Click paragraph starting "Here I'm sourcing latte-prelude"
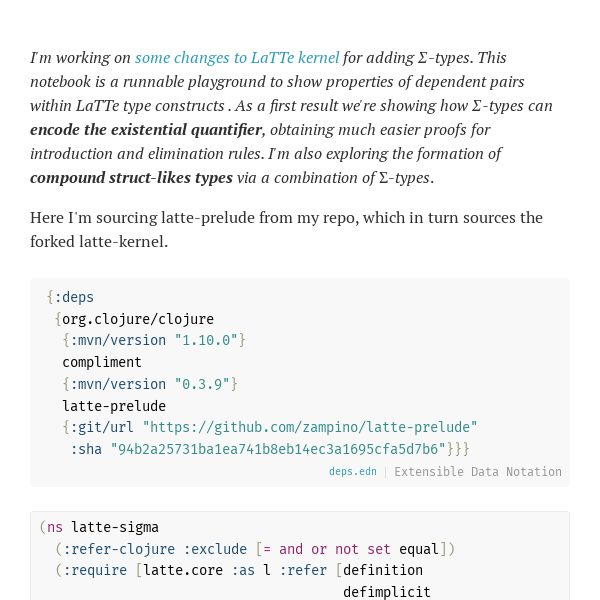Screen dimensions: 600x600 click(286, 230)
